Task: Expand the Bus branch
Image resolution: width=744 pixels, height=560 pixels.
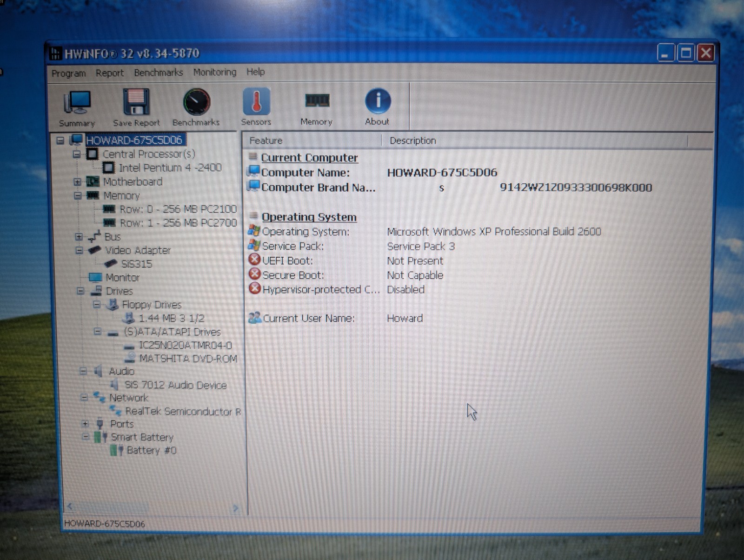Action: [x=79, y=237]
